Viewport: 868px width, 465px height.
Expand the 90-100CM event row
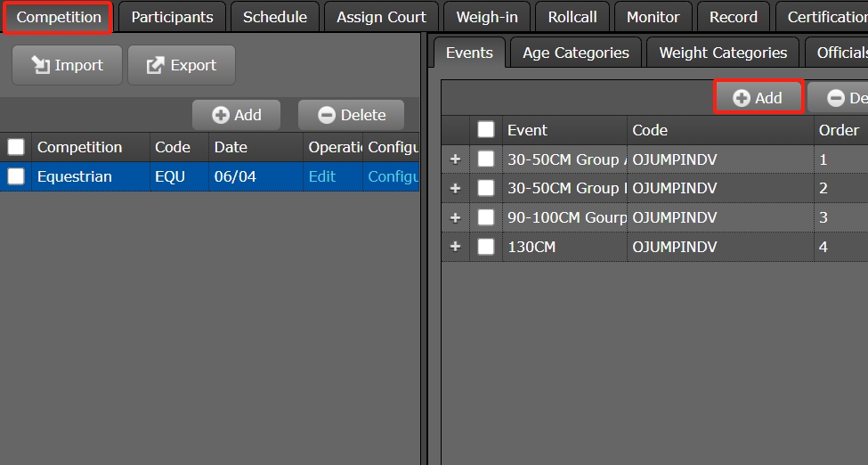[x=455, y=217]
